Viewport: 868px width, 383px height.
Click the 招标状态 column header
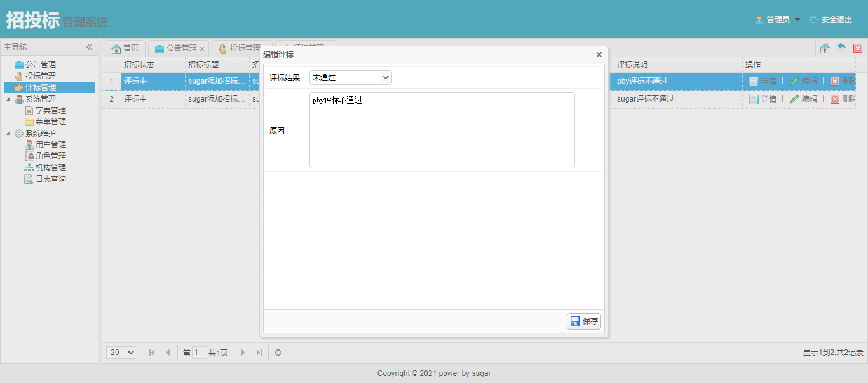point(153,65)
